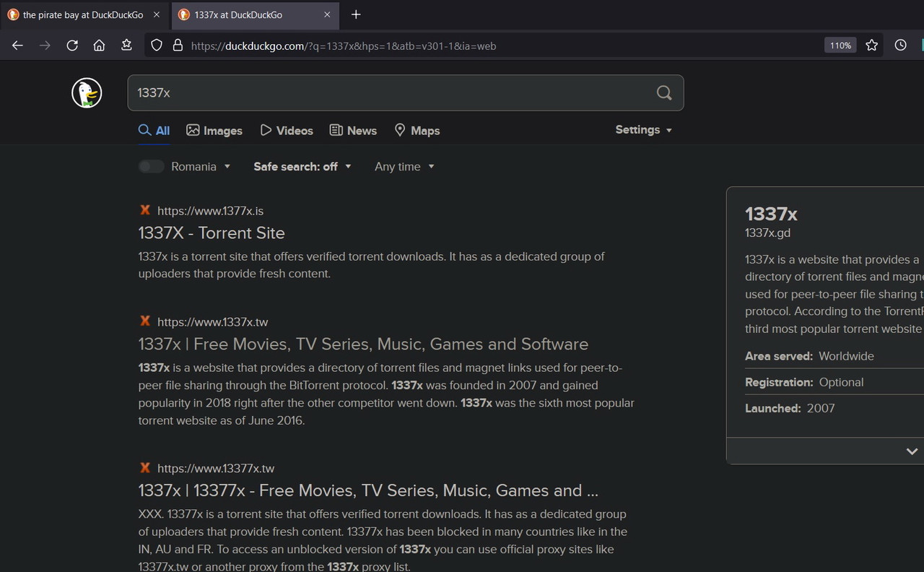Click the favicon of the 1337x.tw result
This screenshot has width=924, height=572.
pyautogui.click(x=145, y=321)
